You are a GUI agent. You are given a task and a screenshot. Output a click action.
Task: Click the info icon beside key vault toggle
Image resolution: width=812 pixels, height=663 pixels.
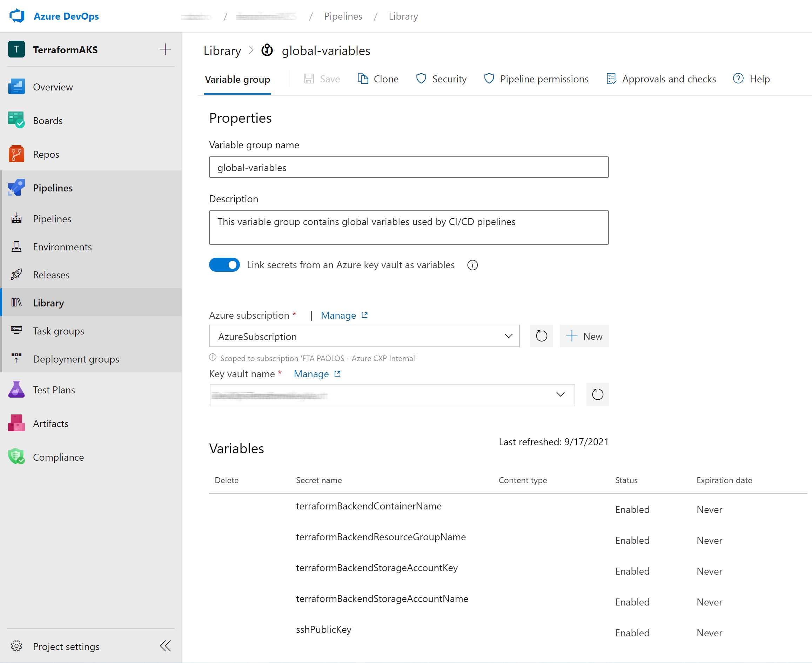click(x=472, y=265)
